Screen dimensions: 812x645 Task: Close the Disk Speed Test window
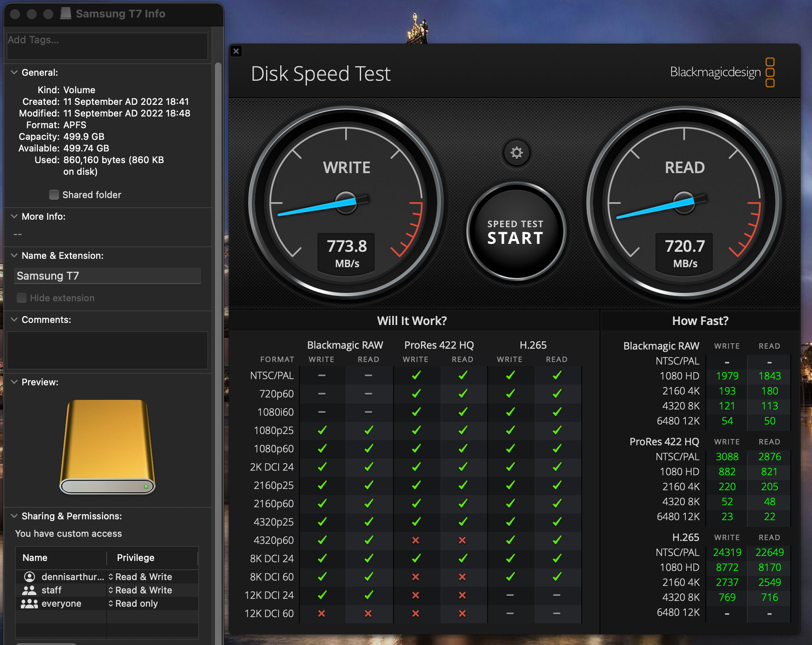[236, 51]
